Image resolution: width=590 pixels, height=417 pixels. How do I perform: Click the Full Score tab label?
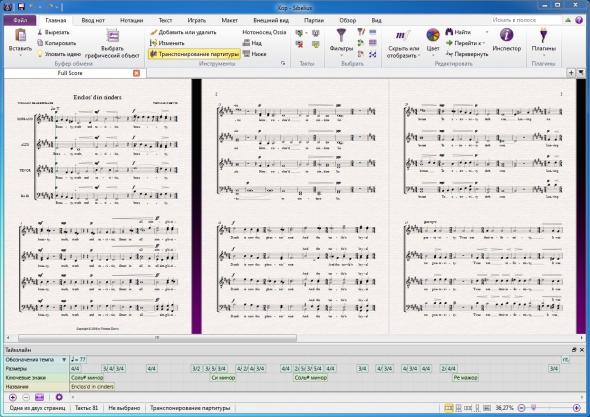70,73
